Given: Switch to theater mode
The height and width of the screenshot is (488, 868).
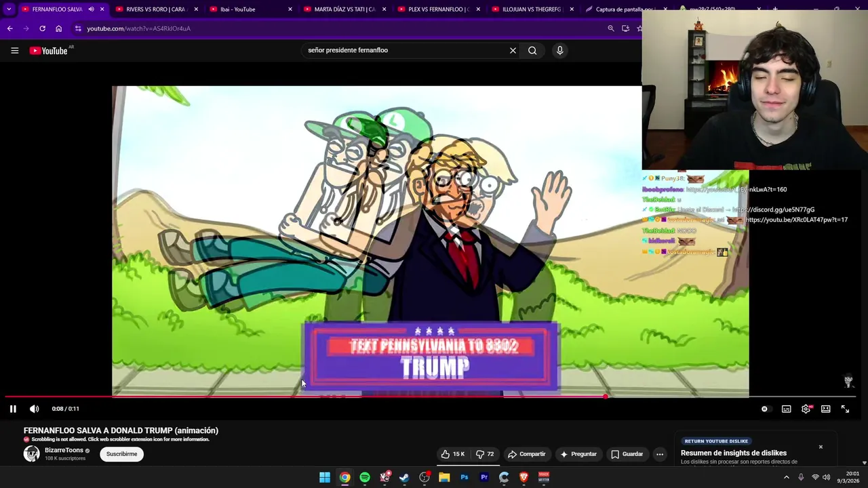Looking at the screenshot, I should click(x=825, y=409).
